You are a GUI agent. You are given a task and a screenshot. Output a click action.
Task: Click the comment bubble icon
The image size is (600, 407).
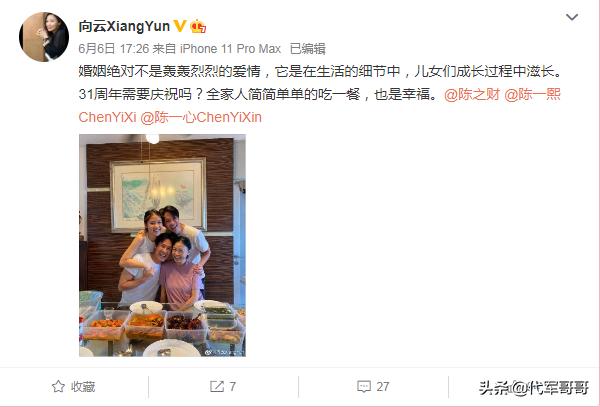pyautogui.click(x=364, y=386)
